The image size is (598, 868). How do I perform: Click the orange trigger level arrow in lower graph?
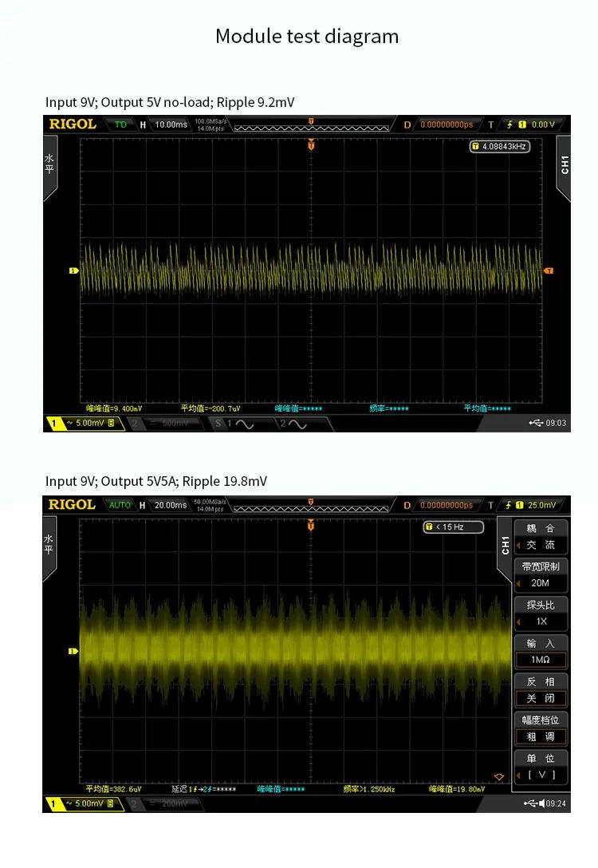[500, 776]
